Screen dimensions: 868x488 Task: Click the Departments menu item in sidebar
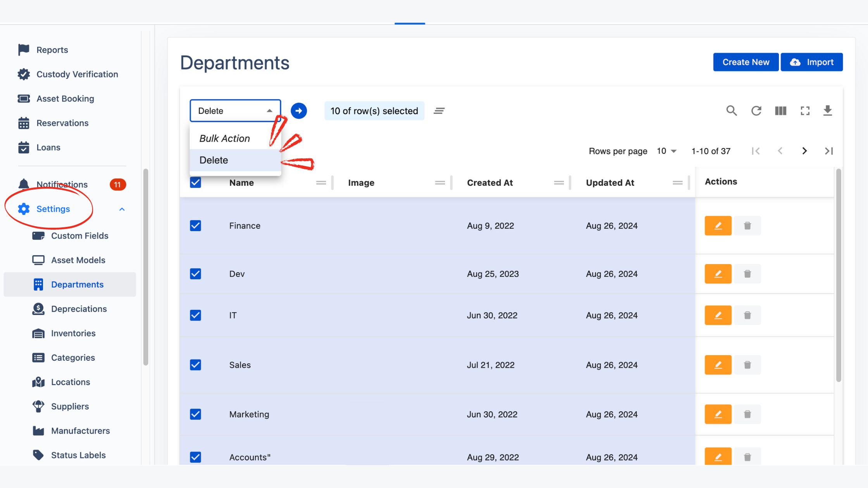coord(77,284)
